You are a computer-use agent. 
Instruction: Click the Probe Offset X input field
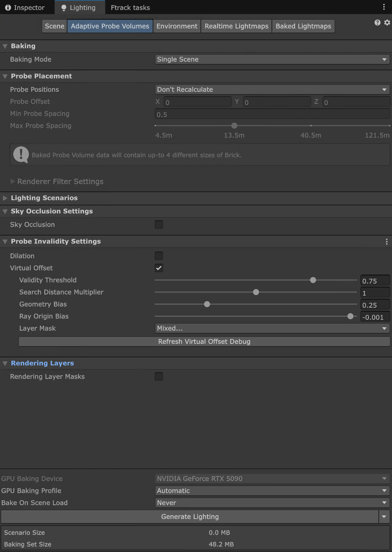pos(197,102)
